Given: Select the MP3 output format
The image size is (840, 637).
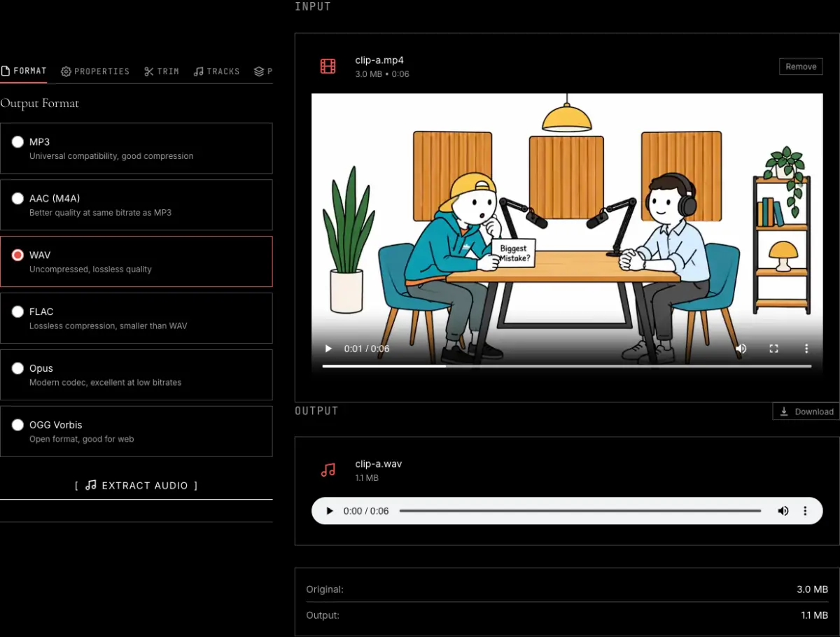Looking at the screenshot, I should point(136,148).
